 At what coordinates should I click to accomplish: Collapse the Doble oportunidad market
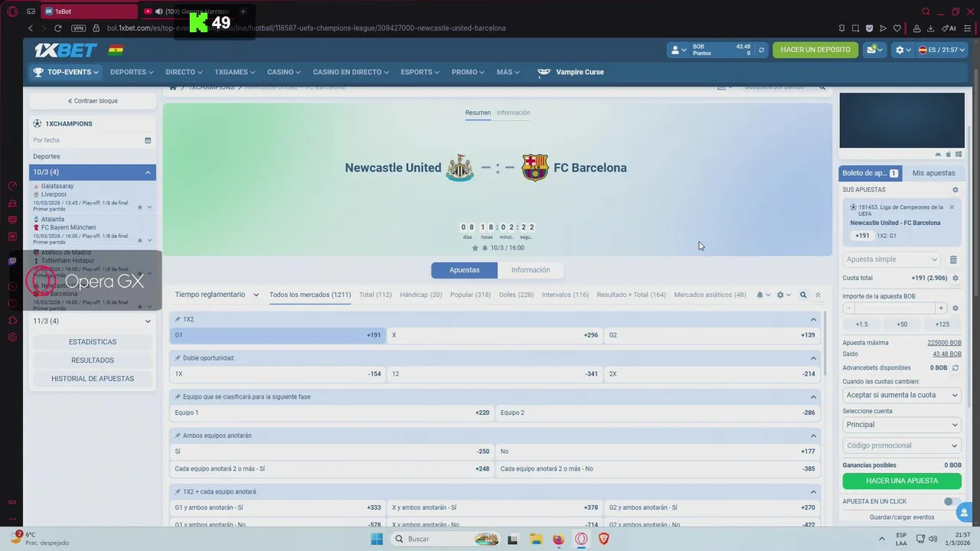(x=813, y=358)
